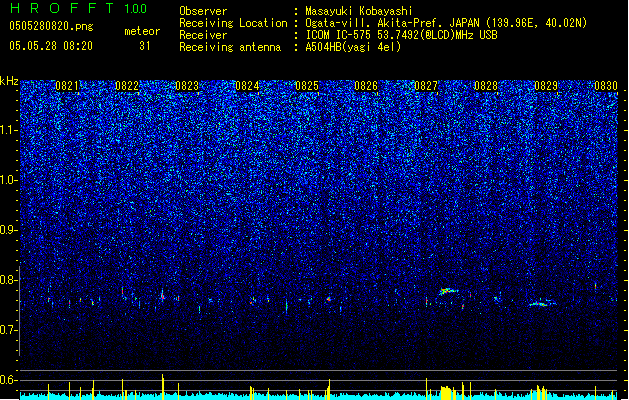The image size is (629, 400).
Task: Click the 'Receiving Location' label
Action: [233, 23]
